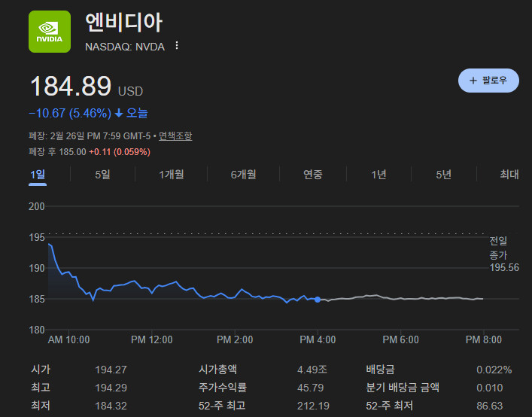532x417 pixels.
Task: Click the NASDAQ: NVDA ticker text
Action: pos(125,47)
